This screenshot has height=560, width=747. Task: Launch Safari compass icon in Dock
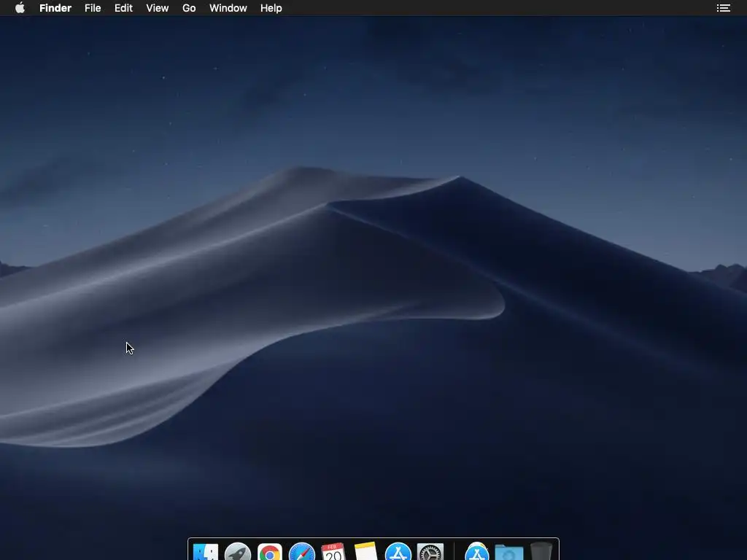pyautogui.click(x=301, y=551)
